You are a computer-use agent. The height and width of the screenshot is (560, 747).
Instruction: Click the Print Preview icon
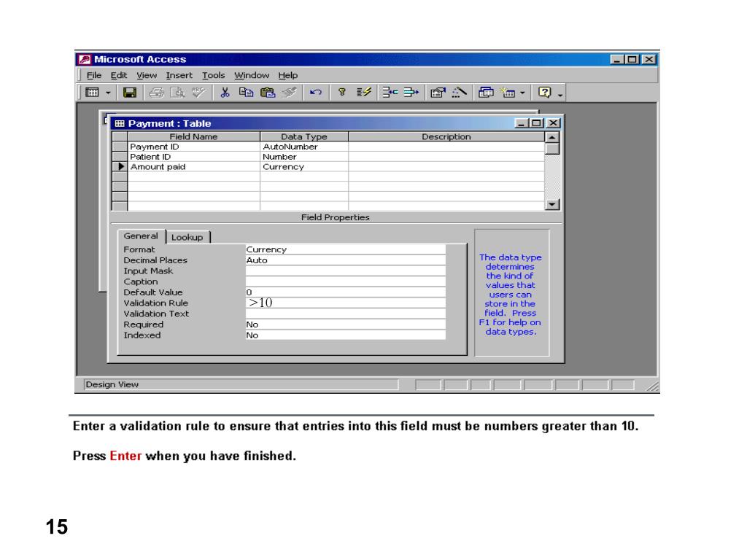pyautogui.click(x=178, y=93)
